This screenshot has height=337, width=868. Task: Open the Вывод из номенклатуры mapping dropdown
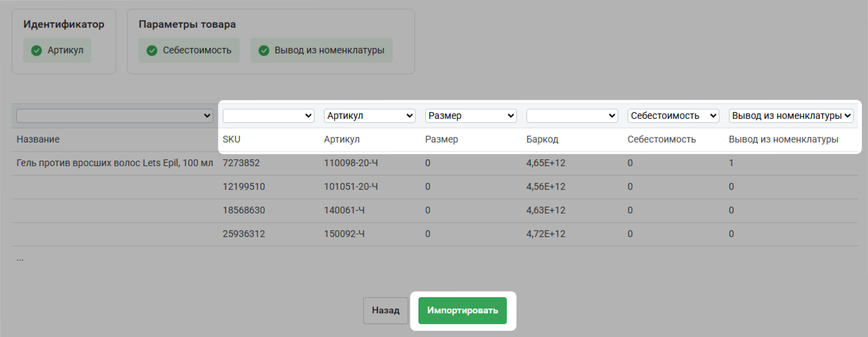click(x=791, y=116)
